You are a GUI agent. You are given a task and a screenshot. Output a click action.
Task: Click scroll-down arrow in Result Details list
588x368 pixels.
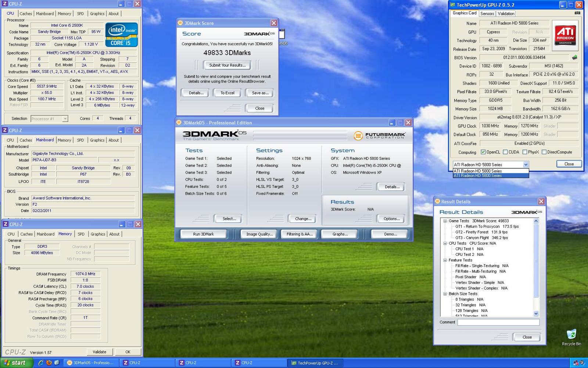tap(536, 314)
